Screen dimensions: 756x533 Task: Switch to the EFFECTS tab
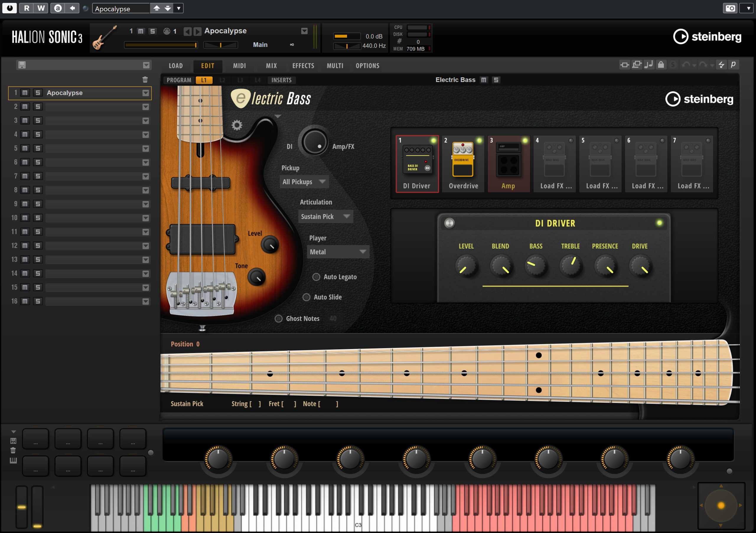(x=303, y=66)
